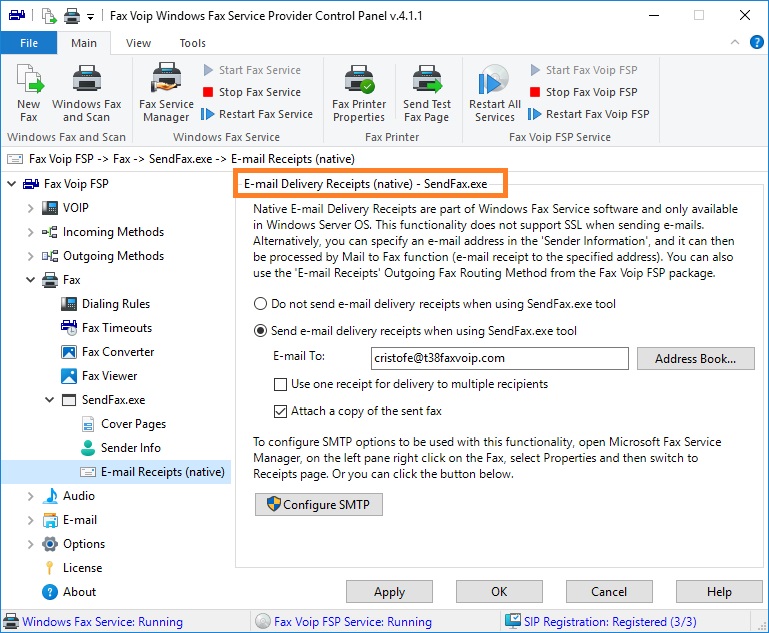The width and height of the screenshot is (769, 633).
Task: Toggle Use one receipt for multiple recipients
Action: tap(280, 384)
